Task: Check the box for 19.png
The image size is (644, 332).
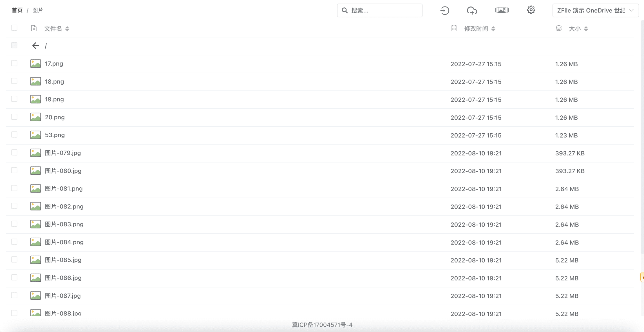Action: 14,99
